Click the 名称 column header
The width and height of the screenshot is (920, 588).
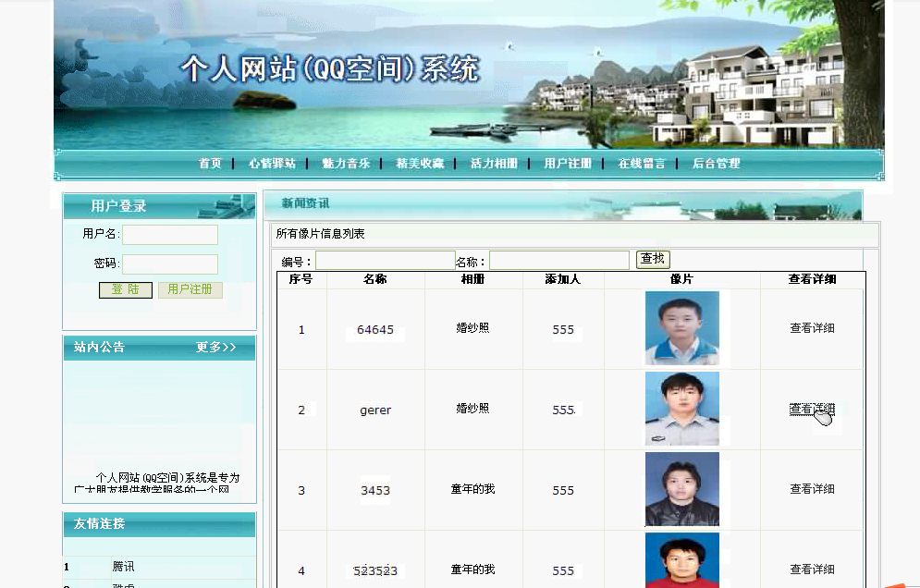374,279
